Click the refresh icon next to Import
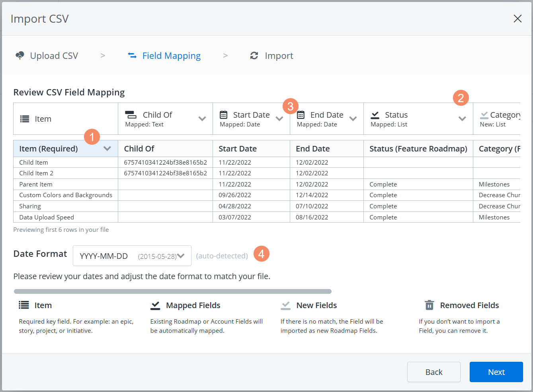Screen dimensions: 533x392 (x=254, y=55)
